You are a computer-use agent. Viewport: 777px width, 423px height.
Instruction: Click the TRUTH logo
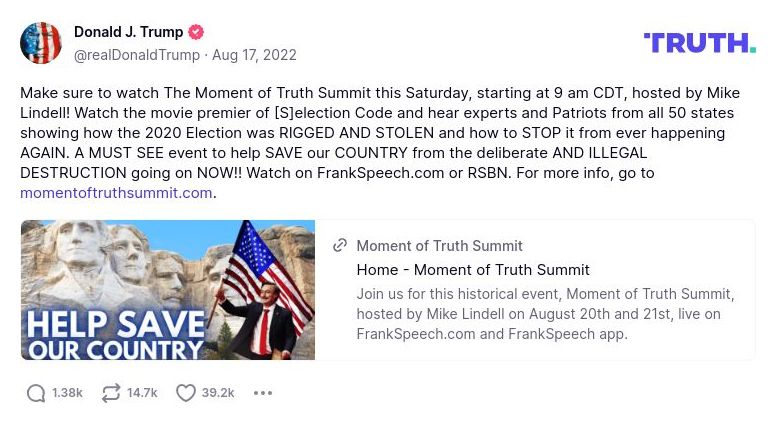(699, 42)
